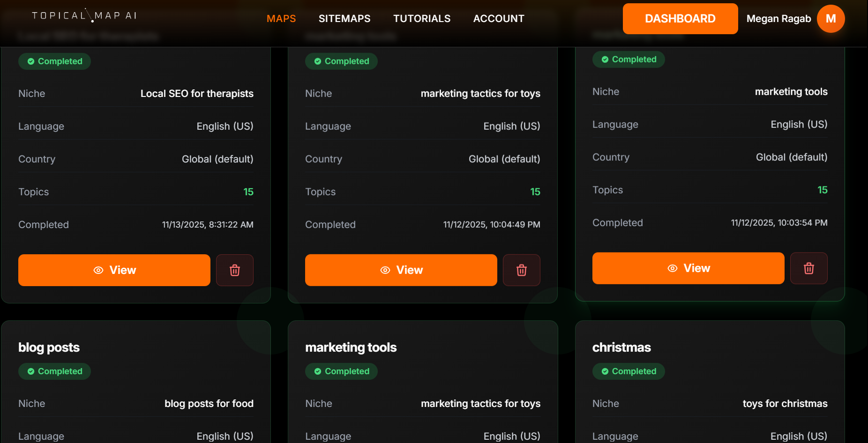Select the blog posts card title
This screenshot has width=868, height=443.
click(49, 347)
